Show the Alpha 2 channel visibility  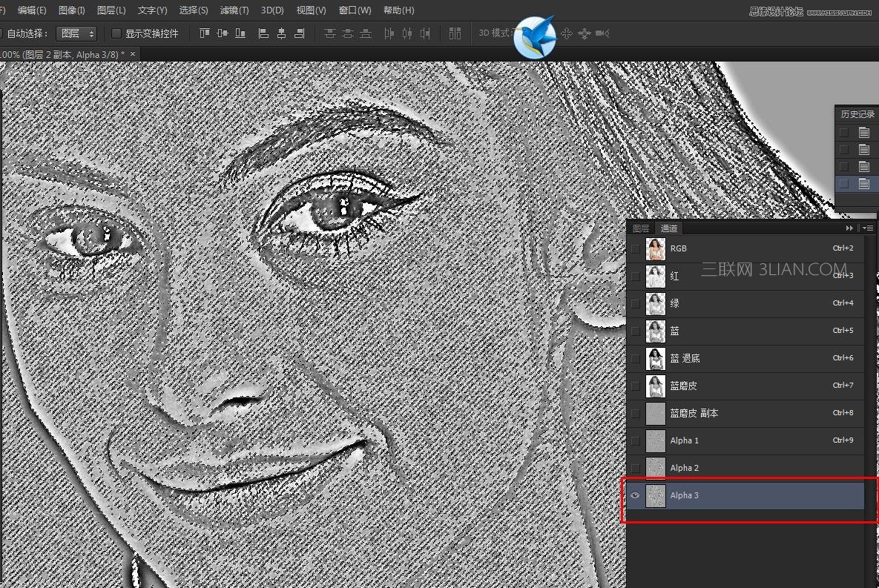pos(635,468)
